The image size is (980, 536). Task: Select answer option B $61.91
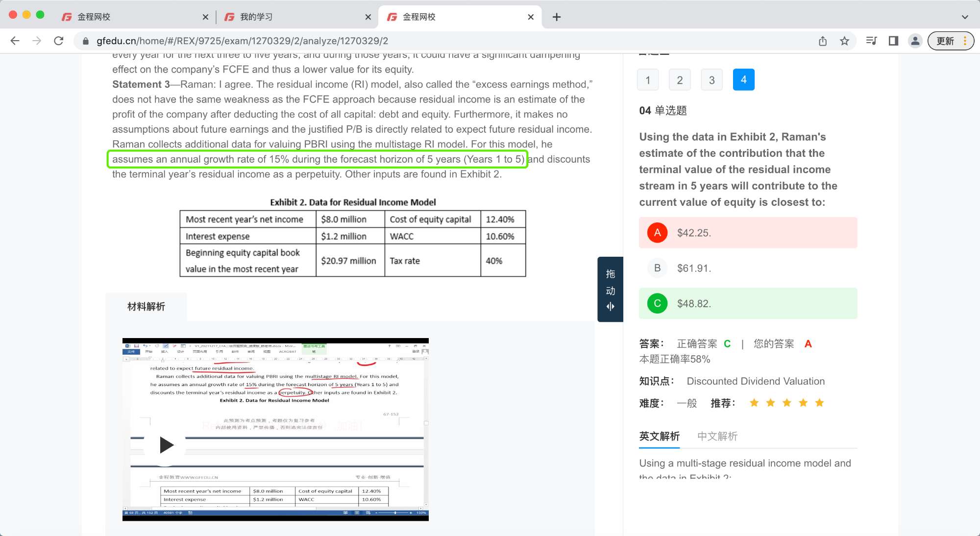pos(748,268)
